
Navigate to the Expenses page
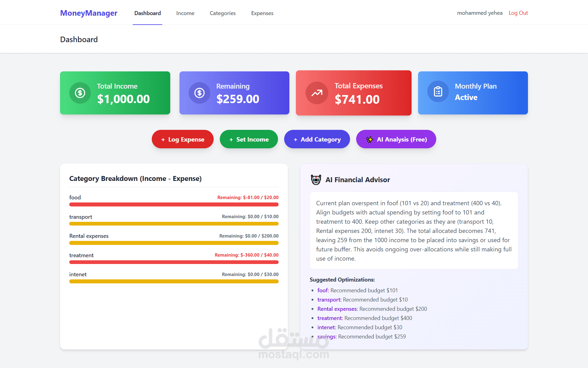point(262,13)
